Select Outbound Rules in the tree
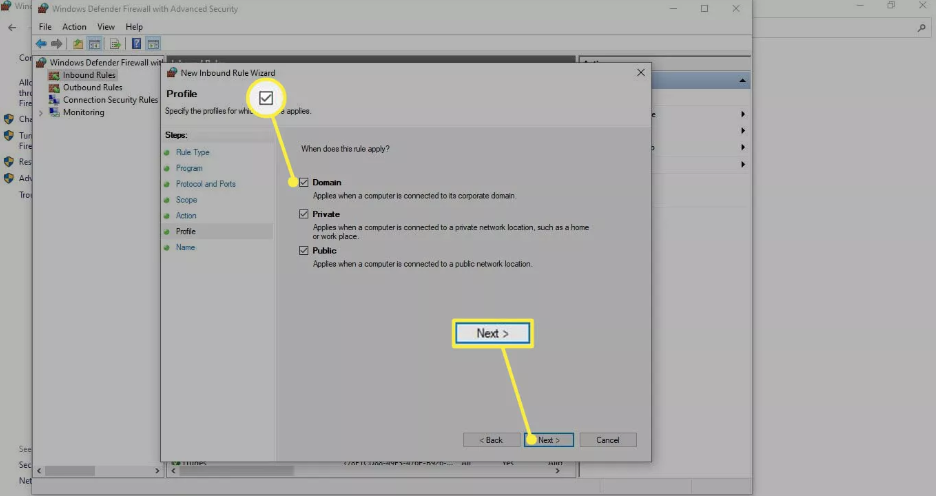Viewport: 936px width, 496px height. coord(93,88)
